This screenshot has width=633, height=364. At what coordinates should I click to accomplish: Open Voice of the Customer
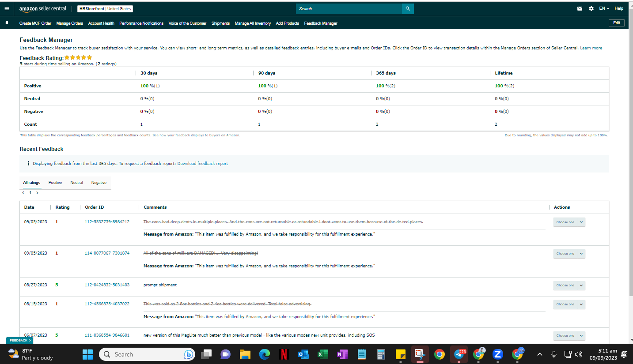[187, 23]
